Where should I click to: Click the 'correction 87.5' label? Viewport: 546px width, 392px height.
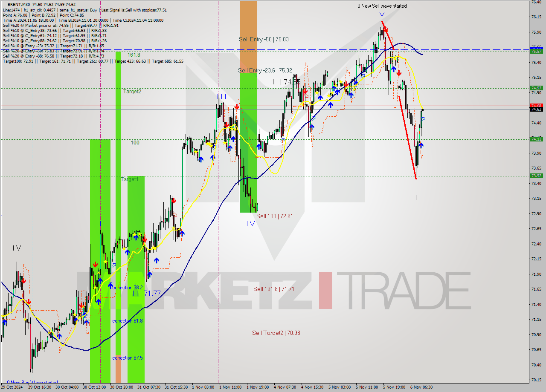(x=128, y=358)
